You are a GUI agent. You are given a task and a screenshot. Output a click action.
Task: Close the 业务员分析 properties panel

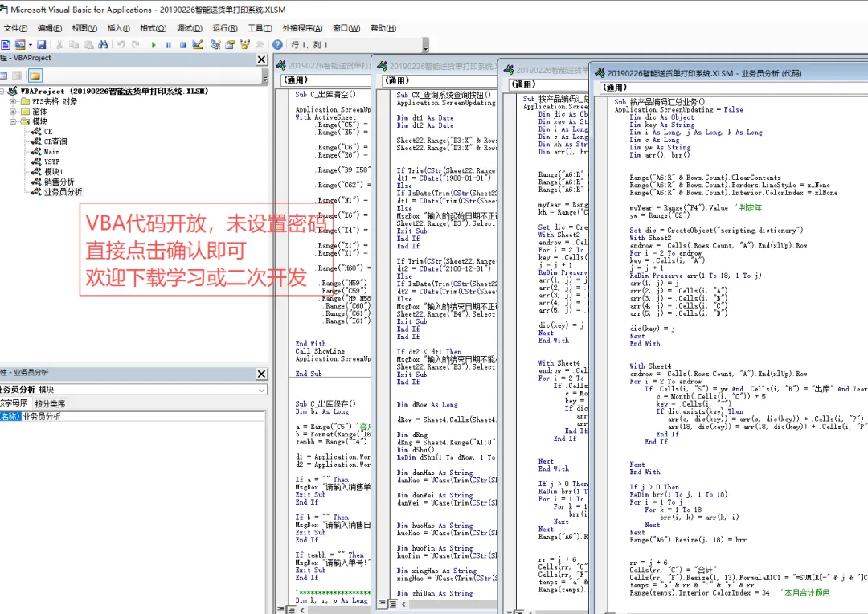[262, 374]
